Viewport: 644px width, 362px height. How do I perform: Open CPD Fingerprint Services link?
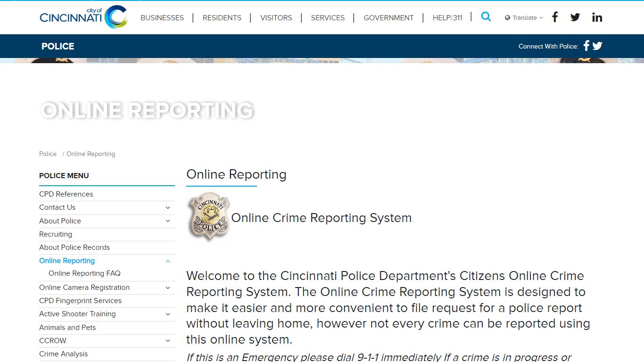[x=80, y=301]
